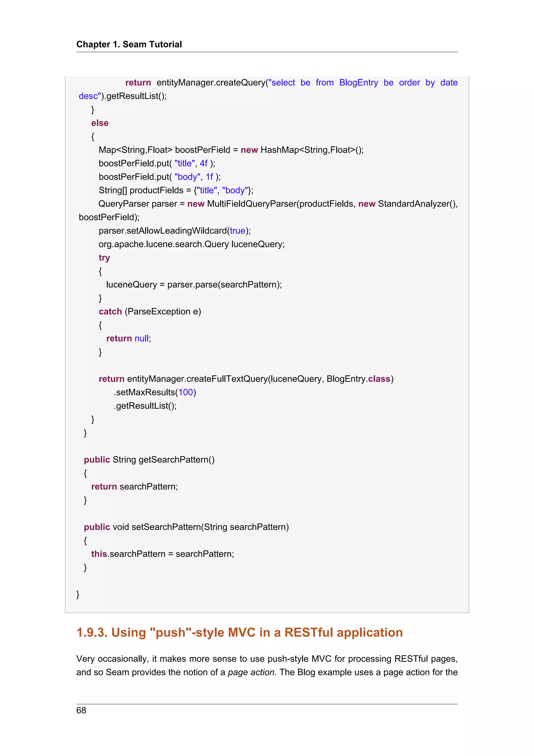Click the 'this.searchPattern = searchPattern;' line
Screen dimensions: 534x756
click(162, 554)
